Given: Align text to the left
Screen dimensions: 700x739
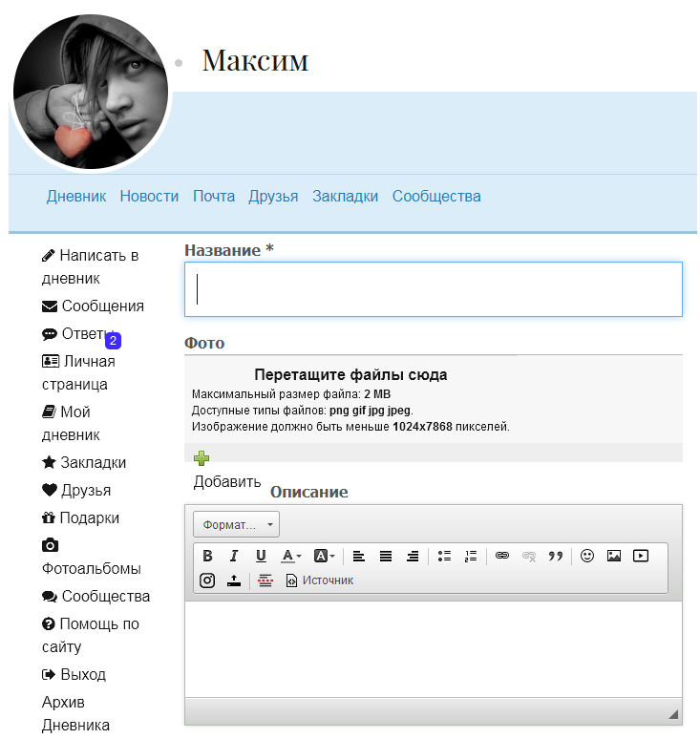Looking at the screenshot, I should [359, 556].
